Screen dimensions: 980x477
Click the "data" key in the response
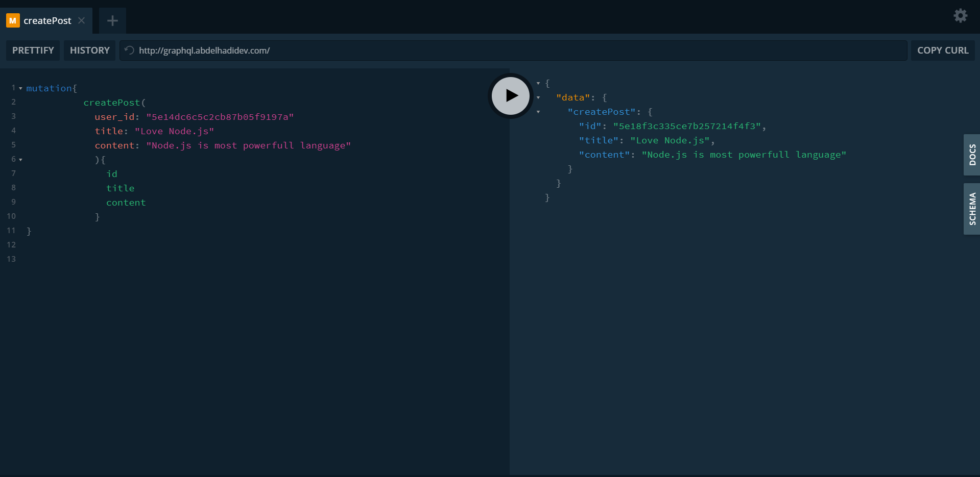(573, 97)
